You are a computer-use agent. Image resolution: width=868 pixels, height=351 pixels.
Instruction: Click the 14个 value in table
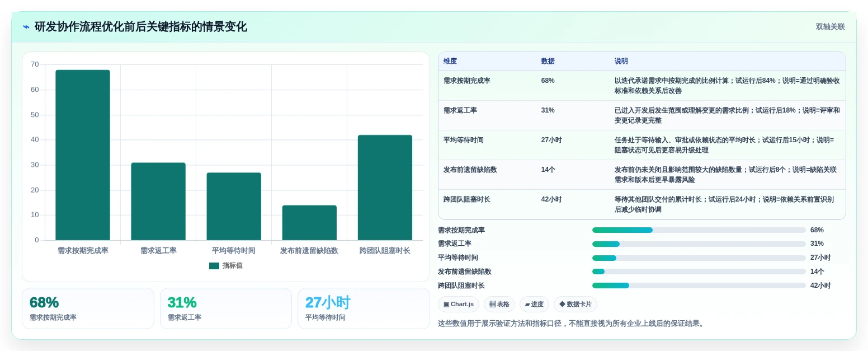pyautogui.click(x=548, y=170)
